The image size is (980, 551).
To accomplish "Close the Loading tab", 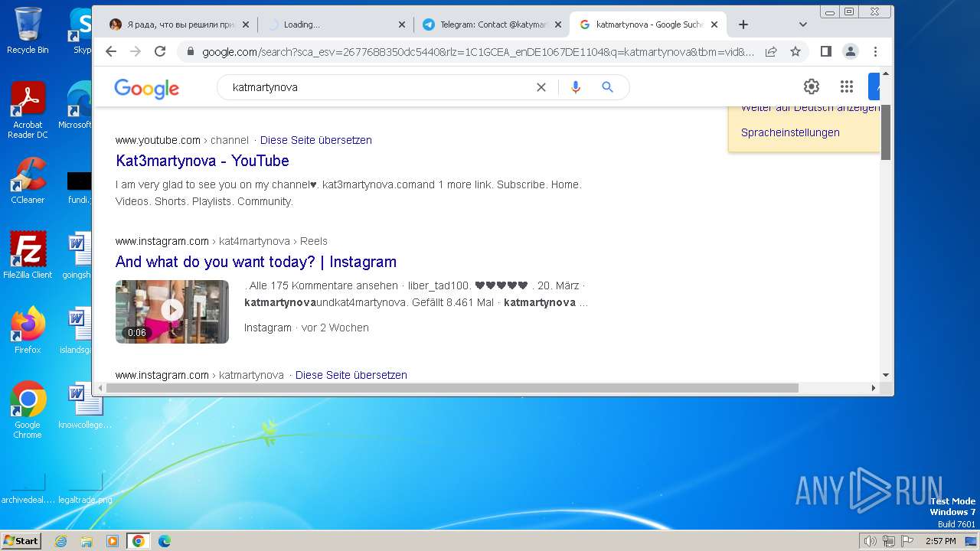I will coord(402,24).
